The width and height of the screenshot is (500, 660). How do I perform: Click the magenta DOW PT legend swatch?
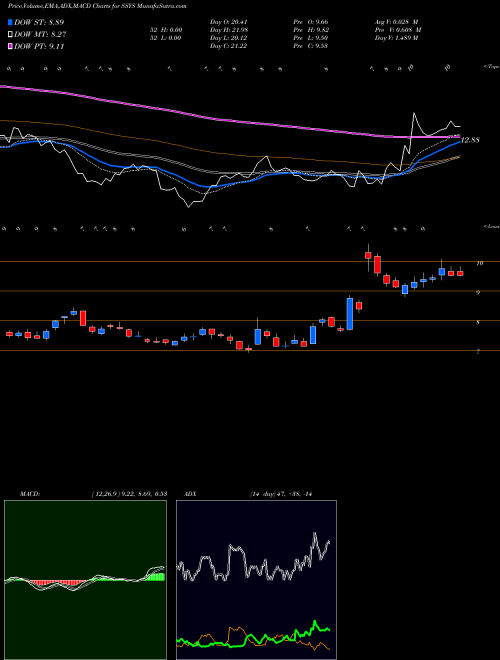click(11, 46)
